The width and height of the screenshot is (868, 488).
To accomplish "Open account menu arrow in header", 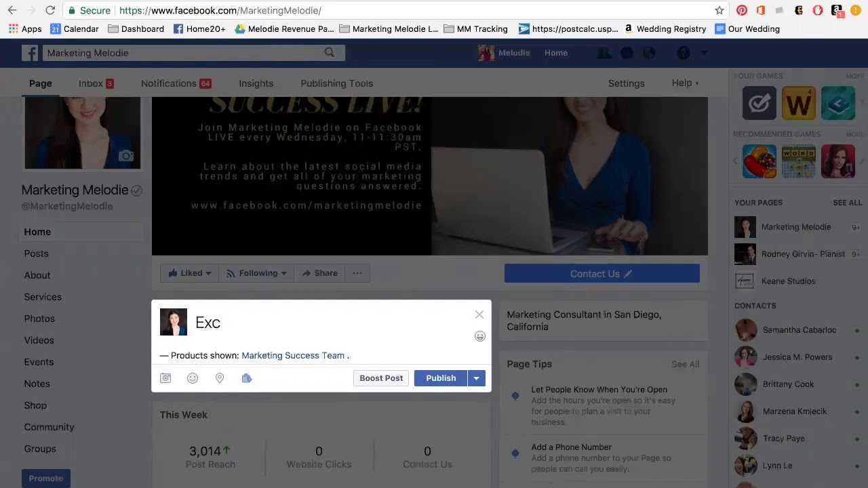I will pyautogui.click(x=704, y=53).
